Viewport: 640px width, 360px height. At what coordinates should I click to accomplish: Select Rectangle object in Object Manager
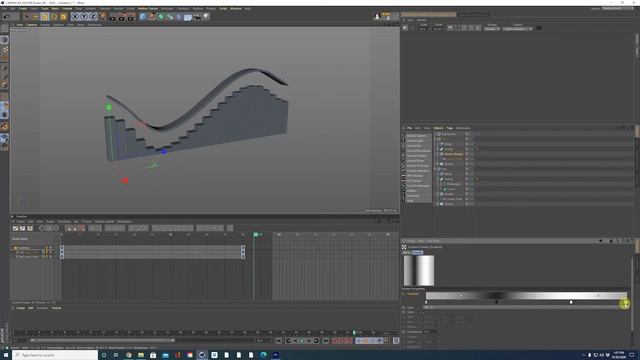pyautogui.click(x=453, y=184)
